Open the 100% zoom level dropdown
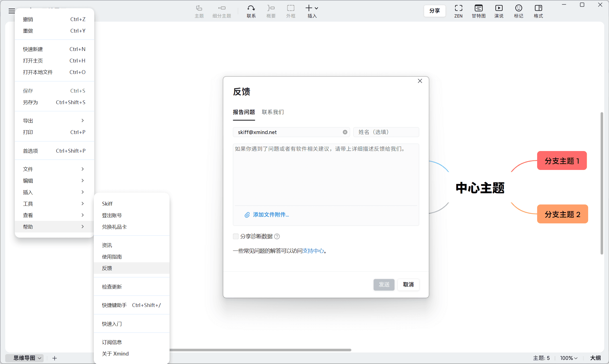This screenshot has height=364, width=609. pyautogui.click(x=569, y=358)
